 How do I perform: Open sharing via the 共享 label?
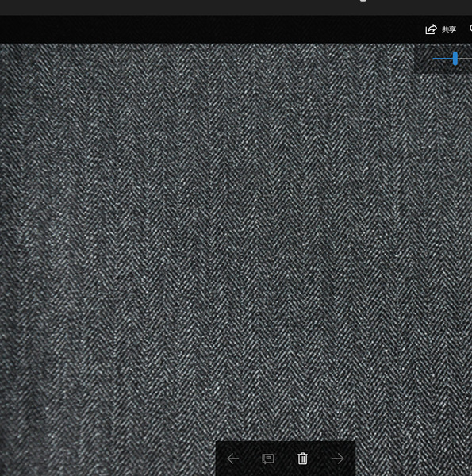(x=449, y=29)
